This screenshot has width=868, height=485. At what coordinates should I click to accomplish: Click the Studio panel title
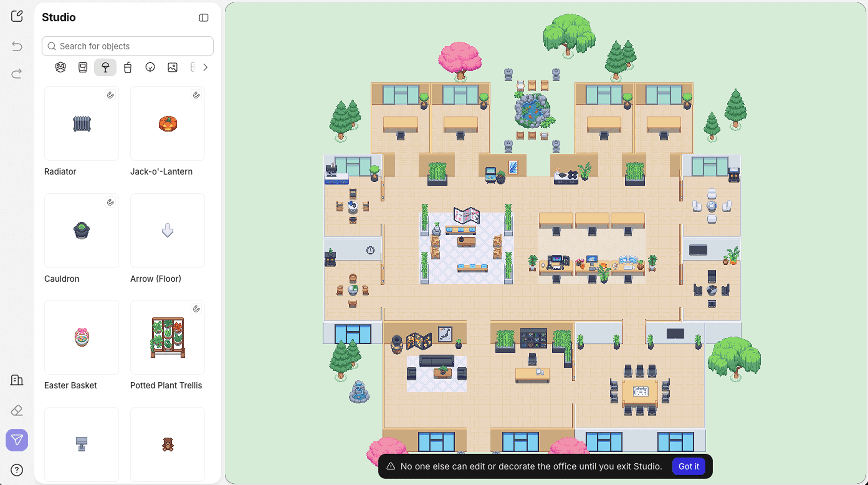pyautogui.click(x=59, y=17)
